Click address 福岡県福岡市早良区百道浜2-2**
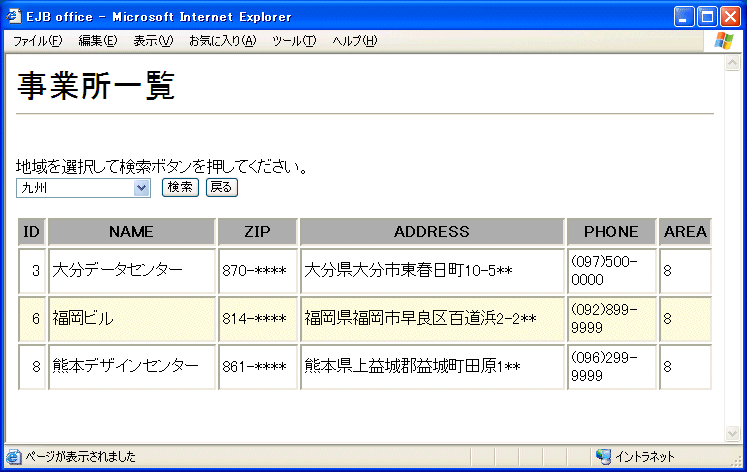 [420, 319]
